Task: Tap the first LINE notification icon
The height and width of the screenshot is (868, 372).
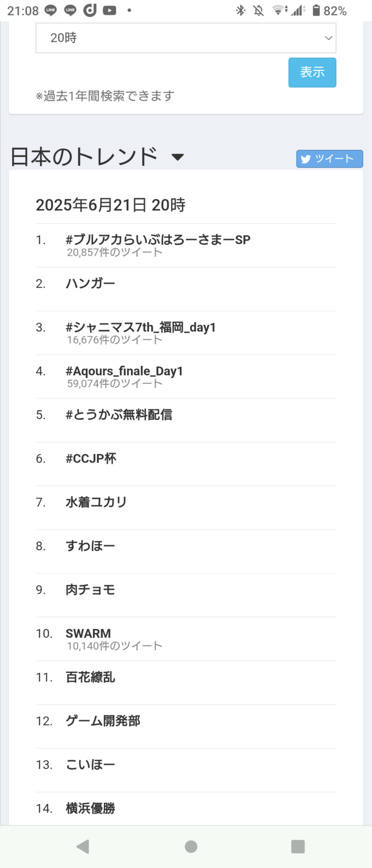Action: coord(51,10)
